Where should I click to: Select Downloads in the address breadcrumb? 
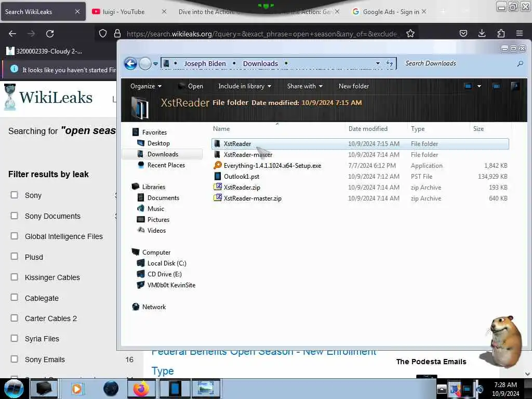pyautogui.click(x=260, y=63)
